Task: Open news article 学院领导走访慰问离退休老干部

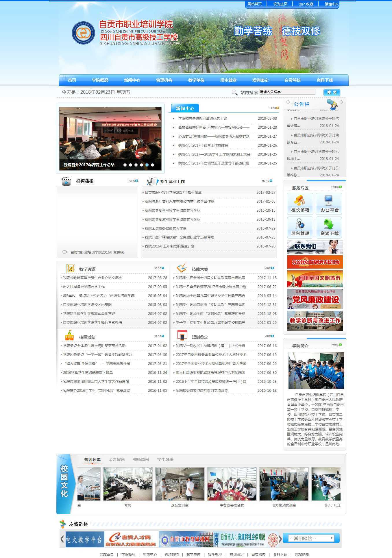Action: tap(202, 118)
